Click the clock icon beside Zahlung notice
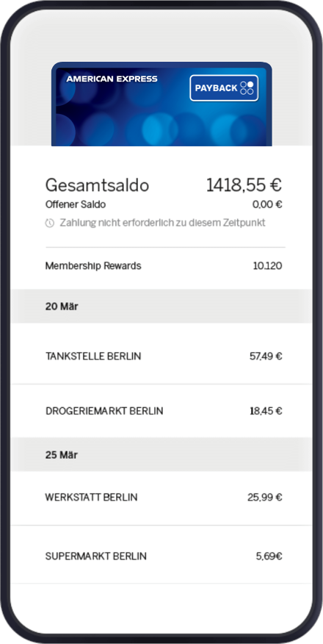Viewport: 323px width, 644px height. click(x=50, y=223)
